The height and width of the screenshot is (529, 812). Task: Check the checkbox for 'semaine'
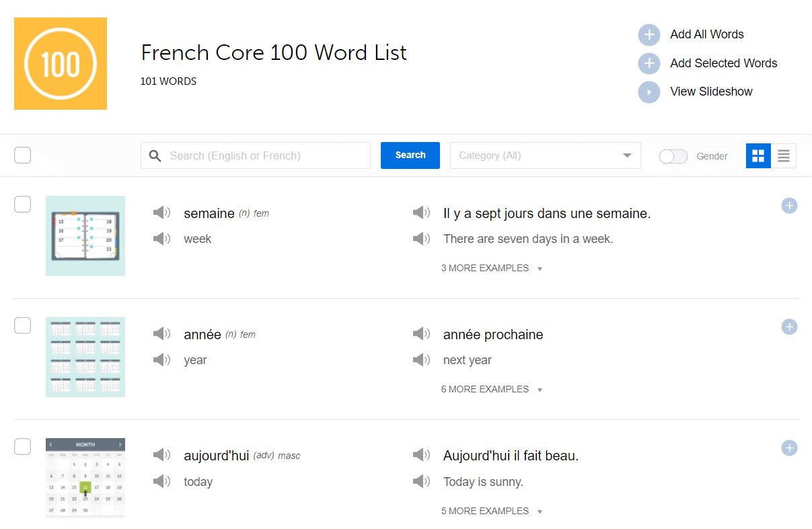tap(22, 204)
